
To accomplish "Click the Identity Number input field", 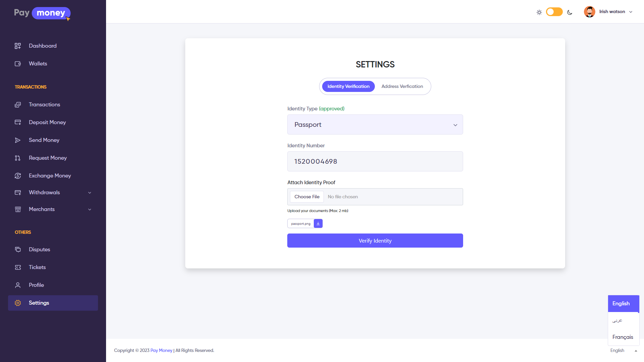I will [375, 162].
